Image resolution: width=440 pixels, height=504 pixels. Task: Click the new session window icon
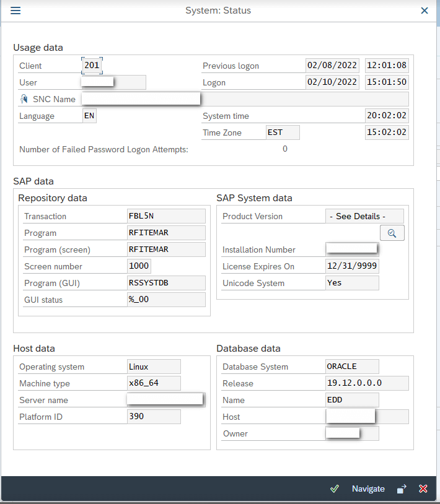pyautogui.click(x=402, y=489)
